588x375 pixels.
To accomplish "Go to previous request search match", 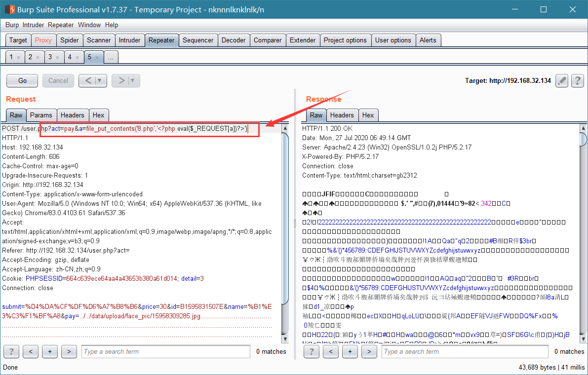I will pyautogui.click(x=31, y=351).
